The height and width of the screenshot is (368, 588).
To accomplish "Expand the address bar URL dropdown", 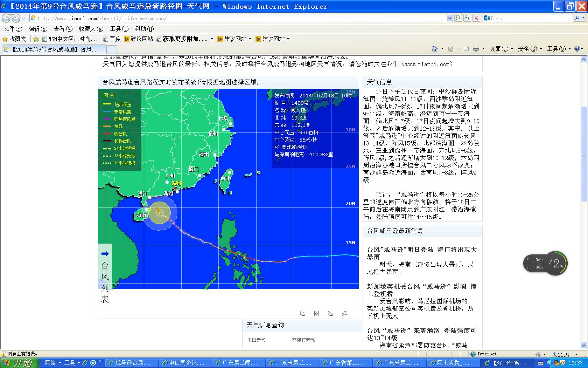I will (x=450, y=18).
